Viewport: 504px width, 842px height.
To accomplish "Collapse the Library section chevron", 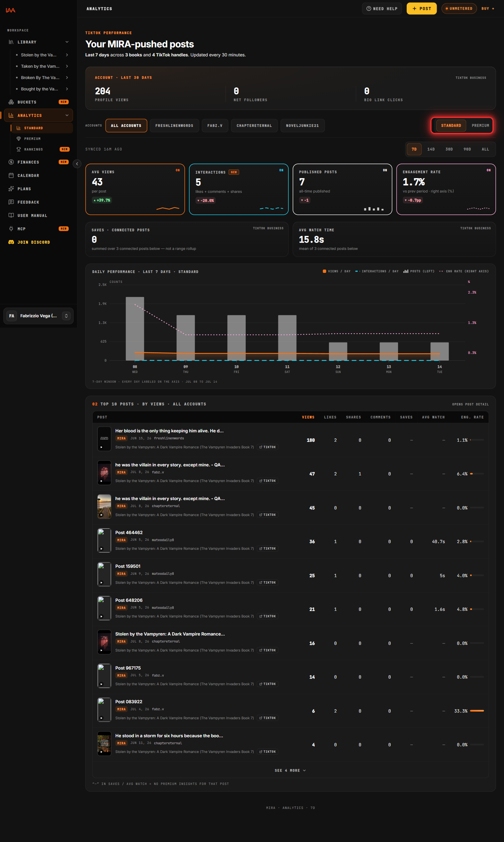I will (x=67, y=42).
